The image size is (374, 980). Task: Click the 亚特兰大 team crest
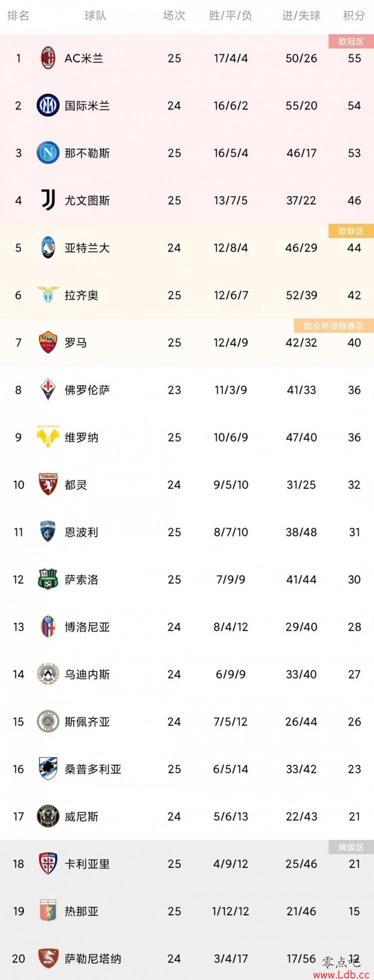tap(48, 248)
